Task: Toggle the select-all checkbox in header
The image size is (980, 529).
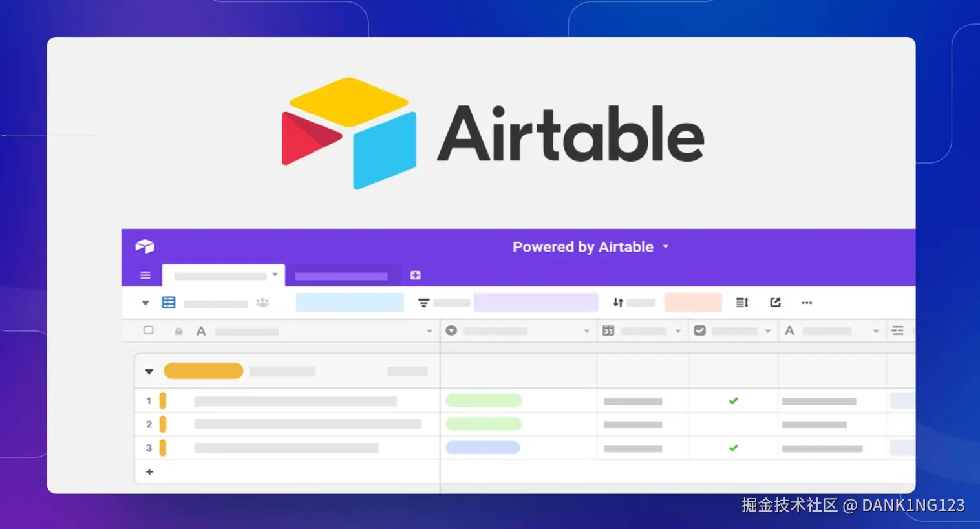Action: coord(149,330)
